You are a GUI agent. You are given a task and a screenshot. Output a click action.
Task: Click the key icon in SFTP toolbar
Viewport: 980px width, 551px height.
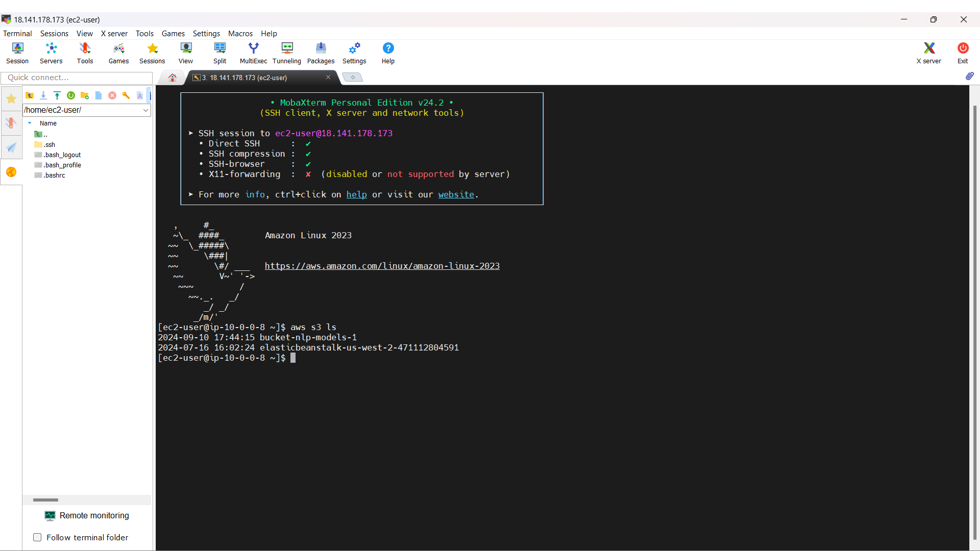[126, 95]
